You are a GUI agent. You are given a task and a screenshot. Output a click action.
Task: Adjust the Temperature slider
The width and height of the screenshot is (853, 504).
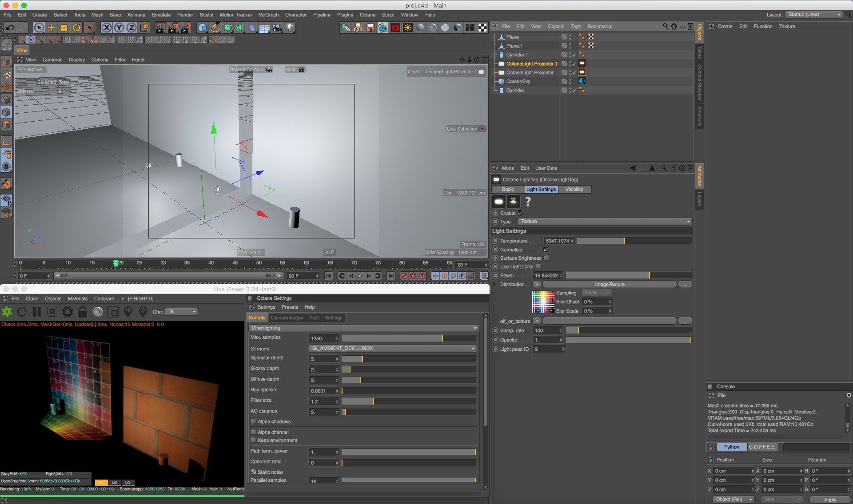click(634, 241)
